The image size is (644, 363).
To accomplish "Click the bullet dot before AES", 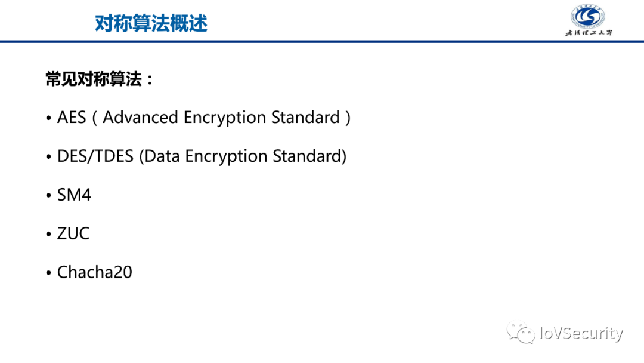I will click(x=49, y=119).
